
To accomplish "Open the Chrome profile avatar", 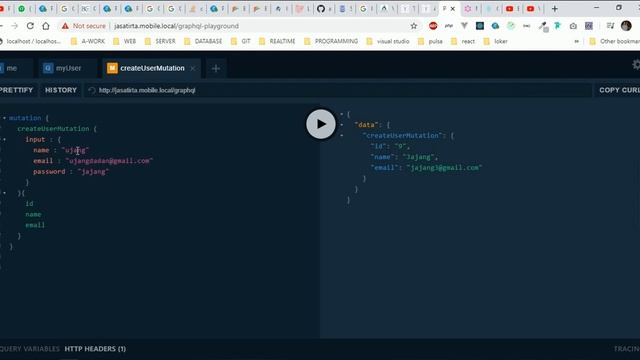I will [626, 26].
